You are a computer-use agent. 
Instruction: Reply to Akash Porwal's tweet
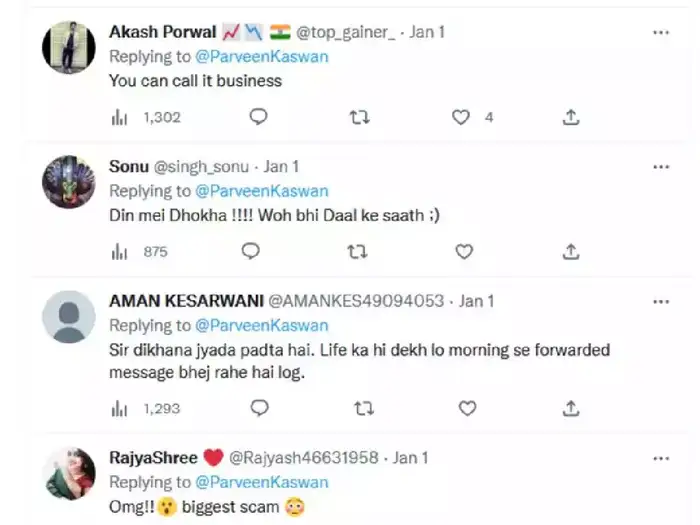(258, 117)
